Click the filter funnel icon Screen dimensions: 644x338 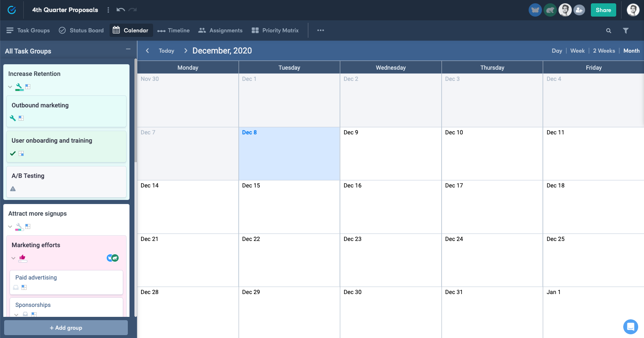pyautogui.click(x=626, y=31)
